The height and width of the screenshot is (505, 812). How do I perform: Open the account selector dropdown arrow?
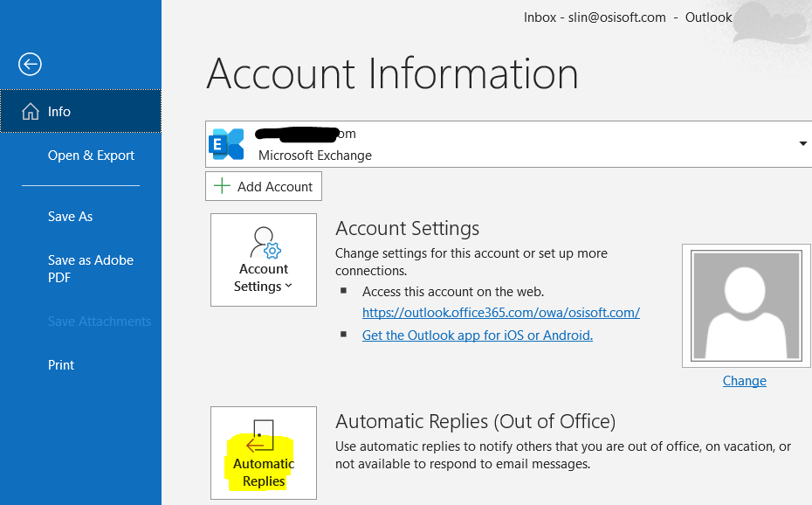(802, 144)
